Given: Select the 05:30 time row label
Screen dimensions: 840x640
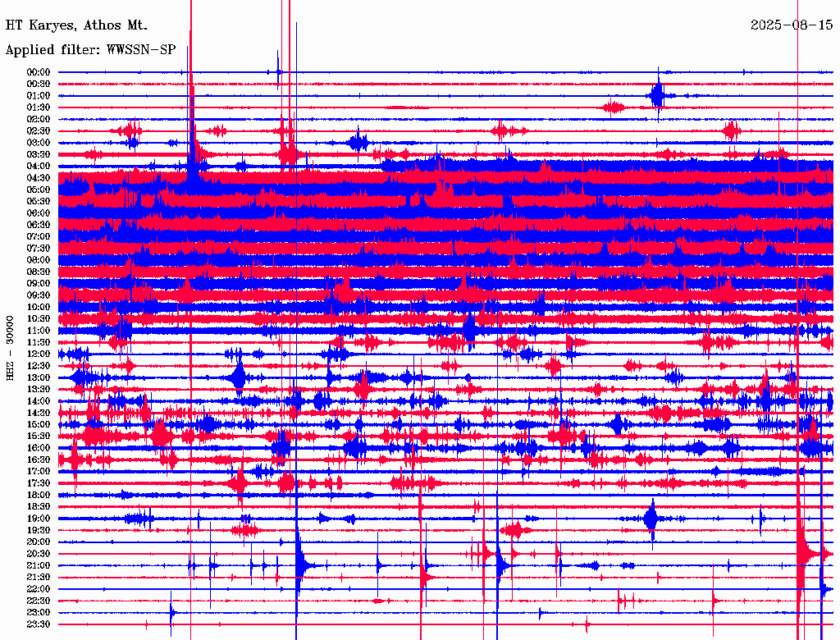Looking at the screenshot, I should (x=38, y=201).
